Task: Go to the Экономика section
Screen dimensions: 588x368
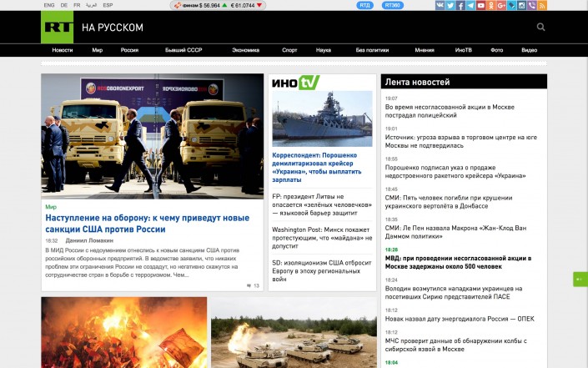Action: pos(245,50)
